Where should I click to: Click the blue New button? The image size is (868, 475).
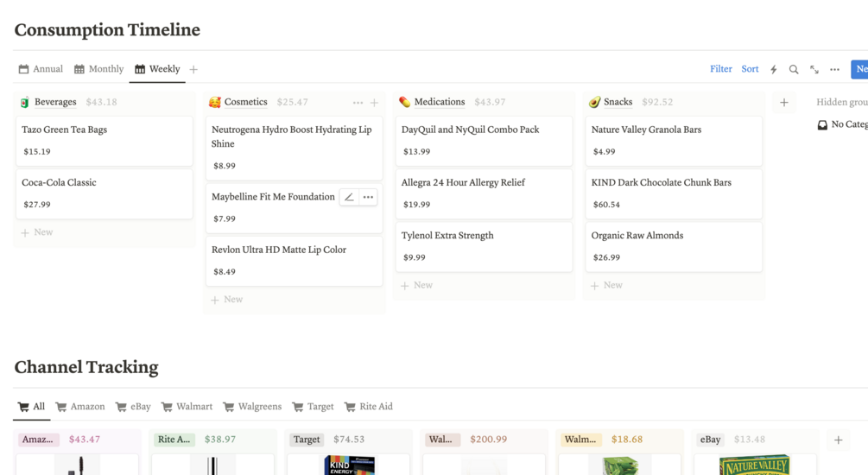[859, 69]
